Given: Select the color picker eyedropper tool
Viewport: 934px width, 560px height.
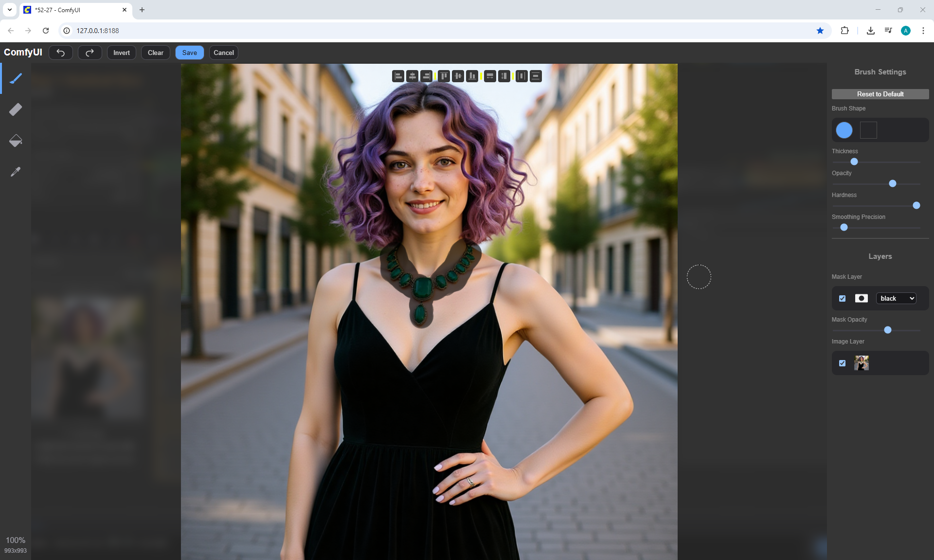Looking at the screenshot, I should (16, 172).
